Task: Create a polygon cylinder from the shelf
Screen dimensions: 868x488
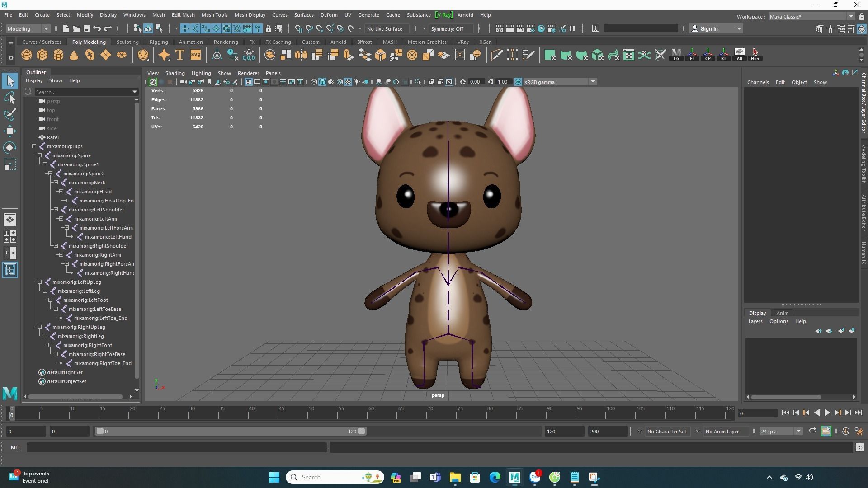Action: pyautogui.click(x=58, y=55)
